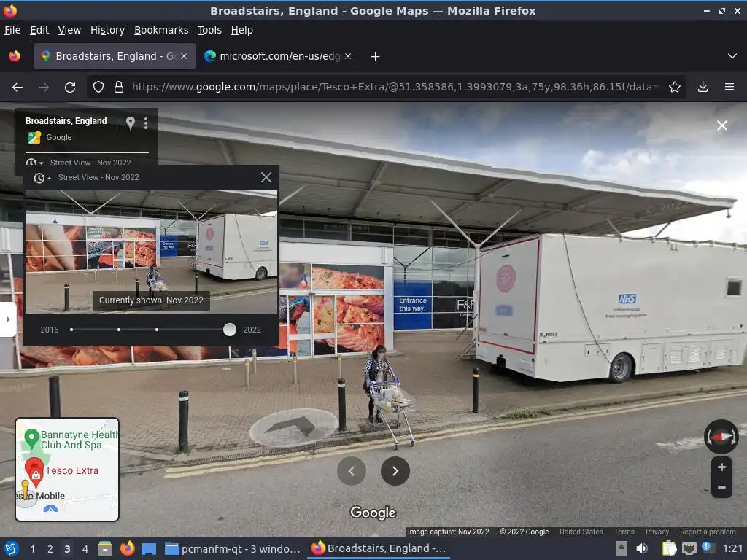Select the 2015 timeline point

click(71, 330)
